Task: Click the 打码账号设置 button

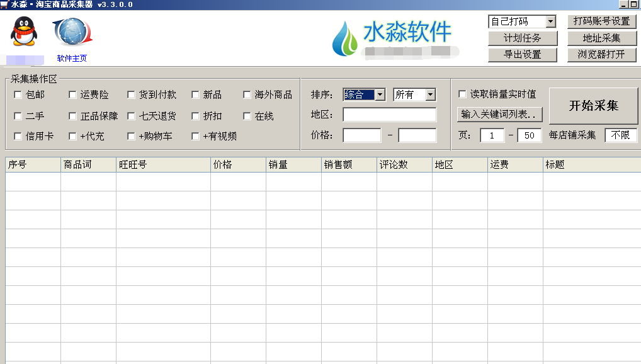Action: pyautogui.click(x=602, y=21)
